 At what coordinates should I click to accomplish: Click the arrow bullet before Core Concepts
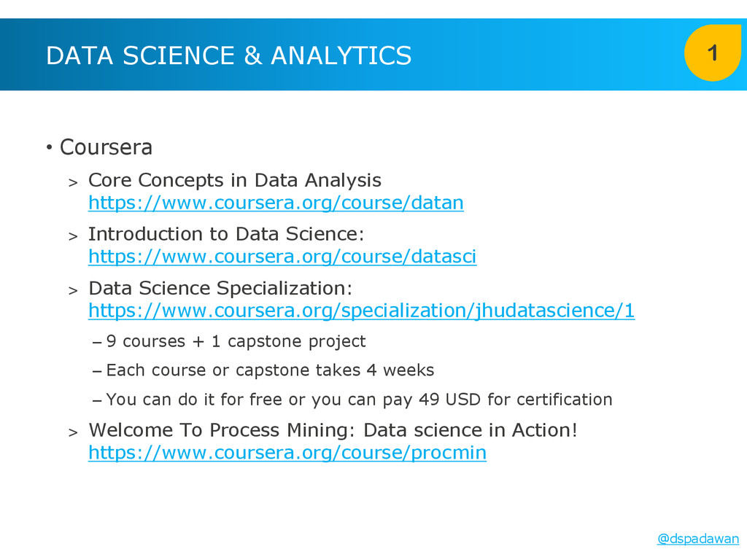pos(72,182)
